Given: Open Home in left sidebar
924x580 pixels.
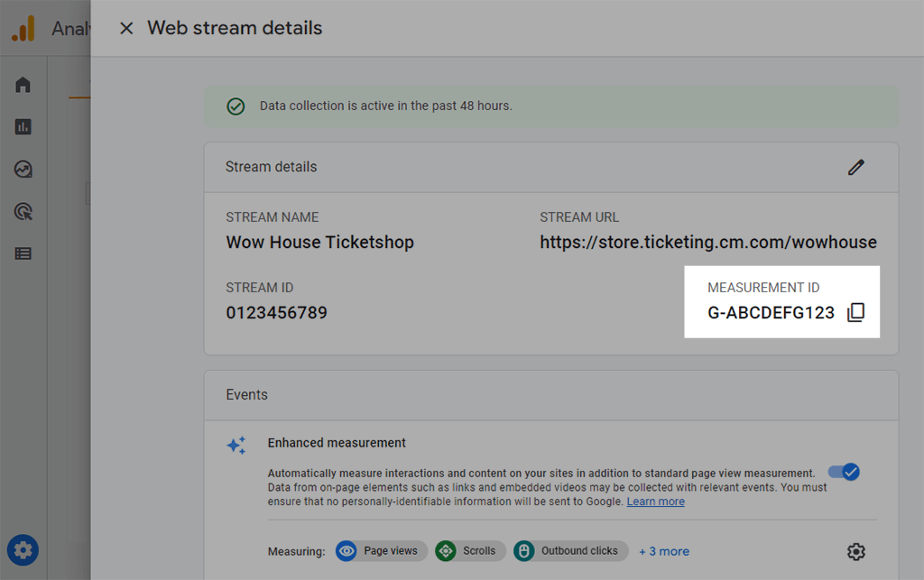Looking at the screenshot, I should pyautogui.click(x=23, y=85).
